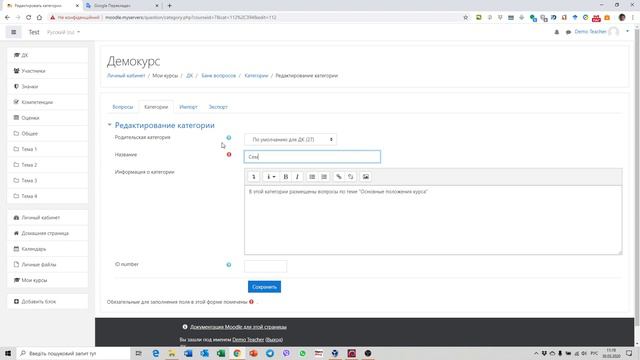Open the Родительская категория select dropdown
This screenshot has width=640, height=360.
pos(291,140)
